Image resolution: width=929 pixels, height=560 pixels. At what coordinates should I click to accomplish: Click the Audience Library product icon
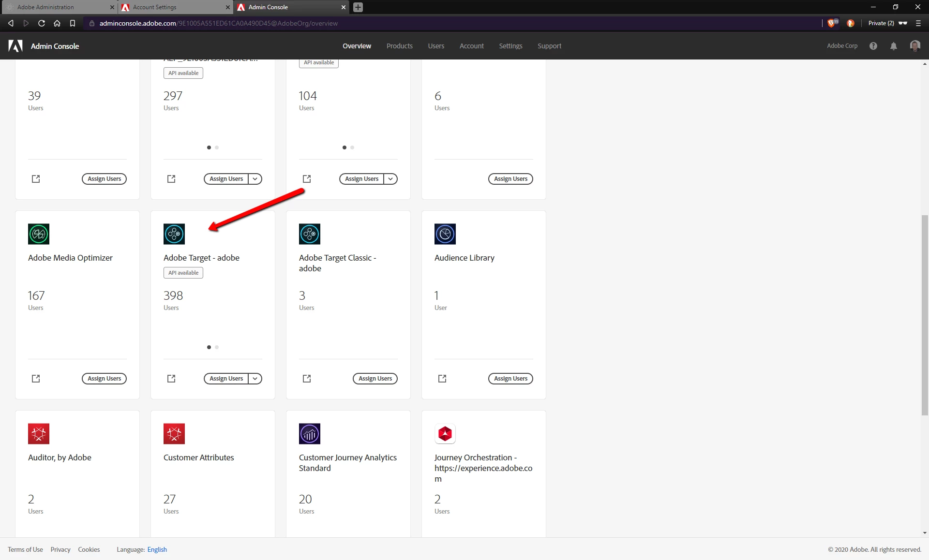[x=445, y=234]
